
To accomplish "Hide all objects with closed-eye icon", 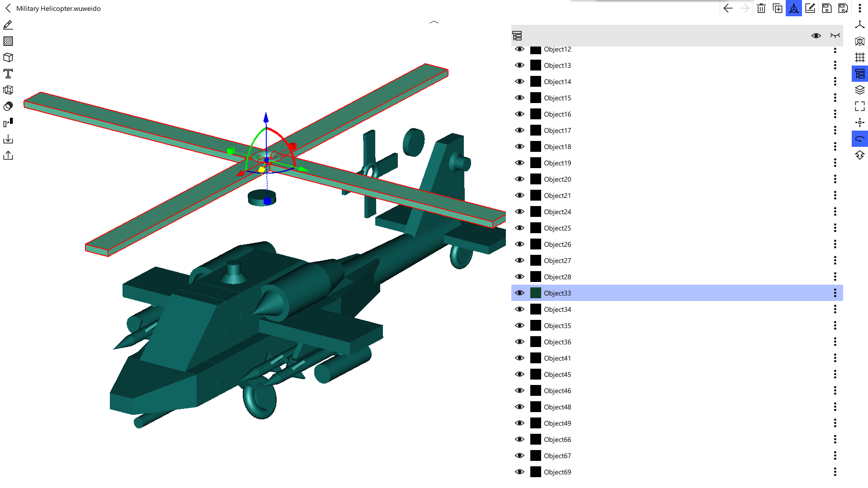I will [835, 36].
